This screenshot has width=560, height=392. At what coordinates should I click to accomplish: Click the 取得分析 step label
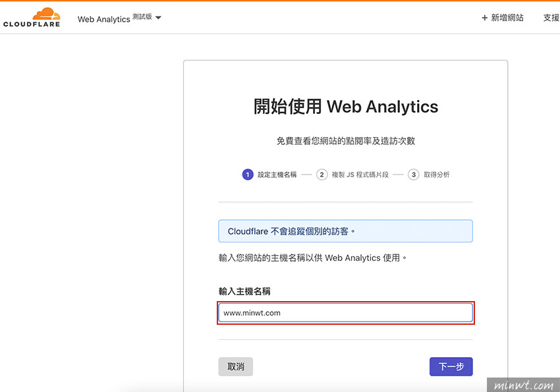click(437, 175)
